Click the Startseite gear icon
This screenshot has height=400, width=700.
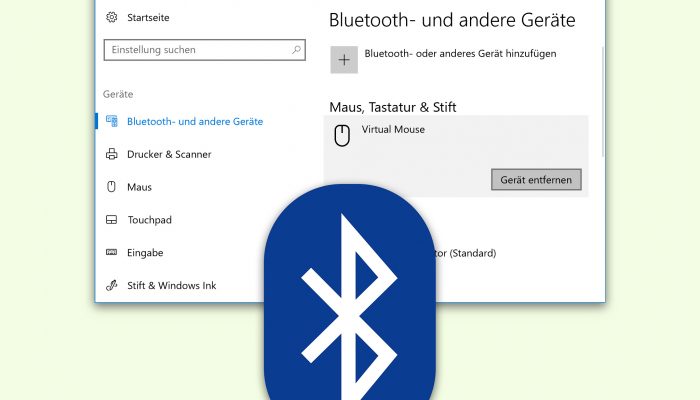pyautogui.click(x=112, y=17)
